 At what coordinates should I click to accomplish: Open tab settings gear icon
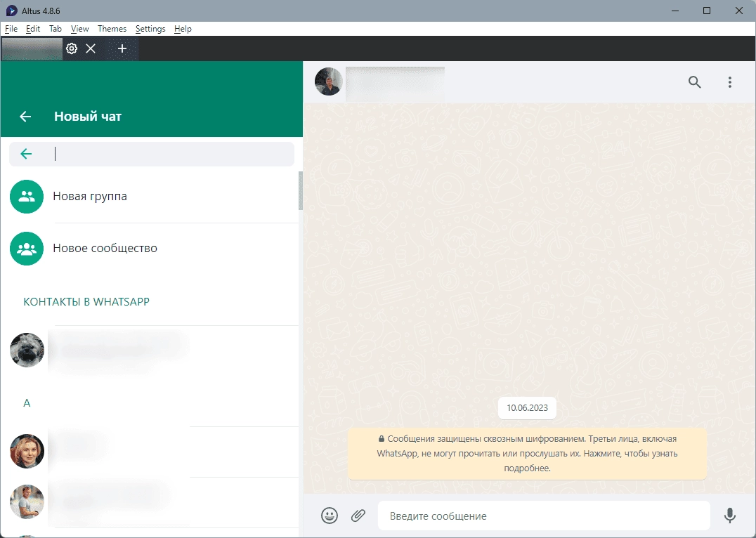[72, 48]
